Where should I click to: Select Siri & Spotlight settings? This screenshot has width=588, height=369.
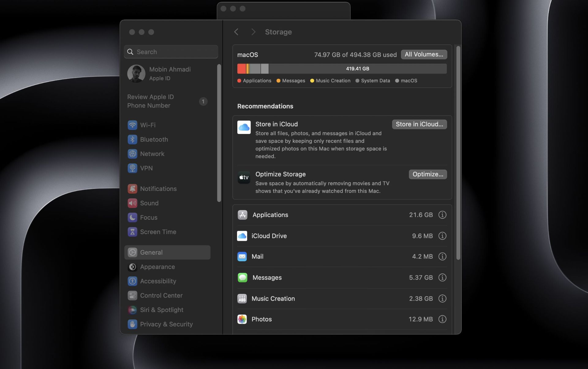pyautogui.click(x=161, y=310)
